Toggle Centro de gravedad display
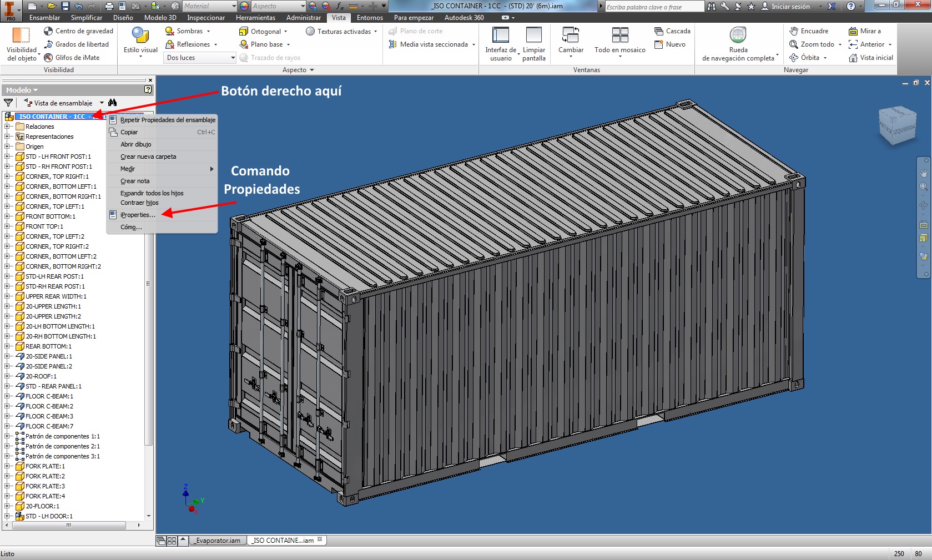This screenshot has width=932, height=560. pos(78,31)
